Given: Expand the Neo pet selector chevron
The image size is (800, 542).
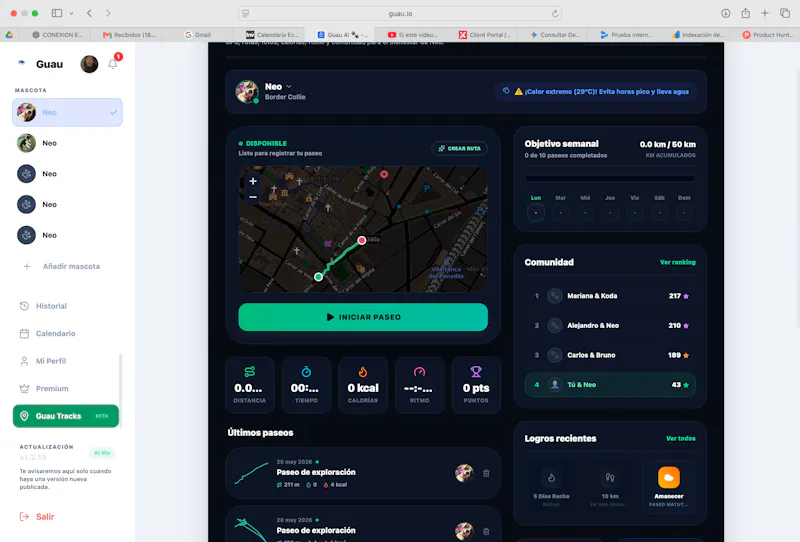Looking at the screenshot, I should coord(289,86).
